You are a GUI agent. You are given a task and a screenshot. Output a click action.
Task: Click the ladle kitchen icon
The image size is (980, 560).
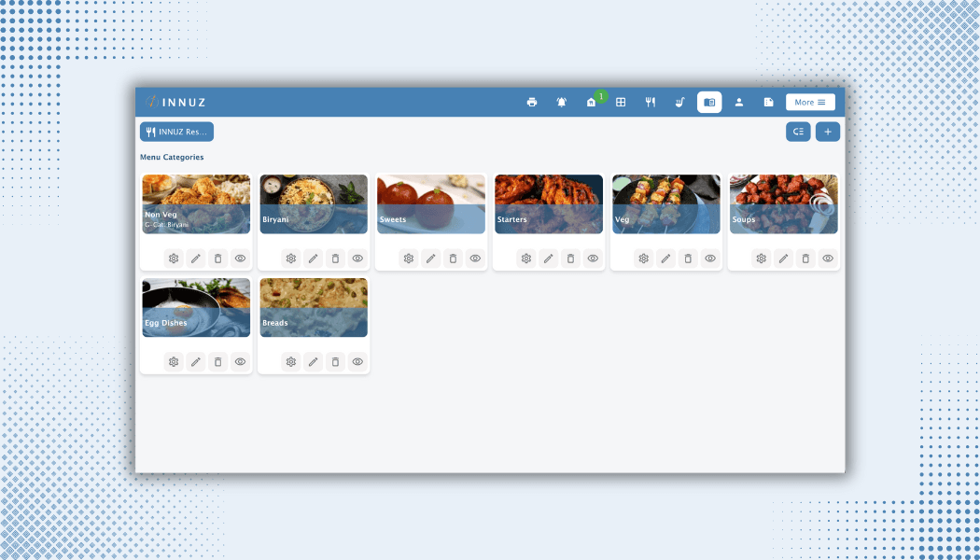point(680,103)
